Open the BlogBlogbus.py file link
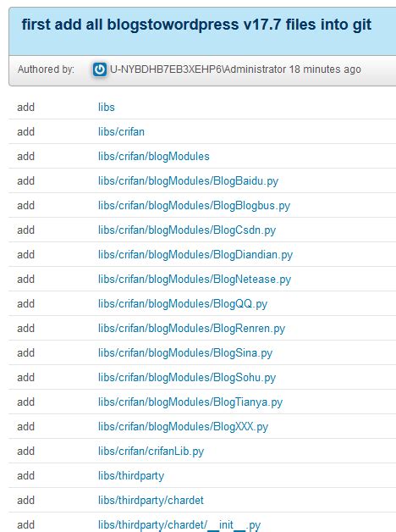This screenshot has height=532, width=396. 194,206
